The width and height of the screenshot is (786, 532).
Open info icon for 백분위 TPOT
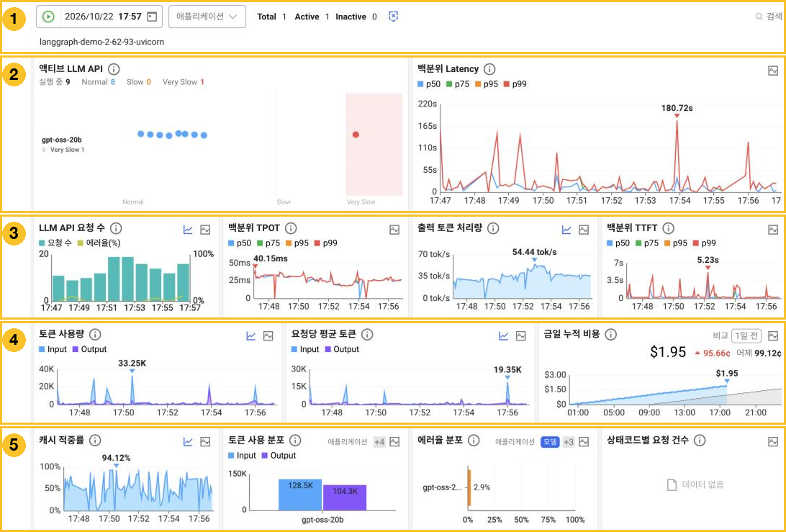click(x=290, y=228)
